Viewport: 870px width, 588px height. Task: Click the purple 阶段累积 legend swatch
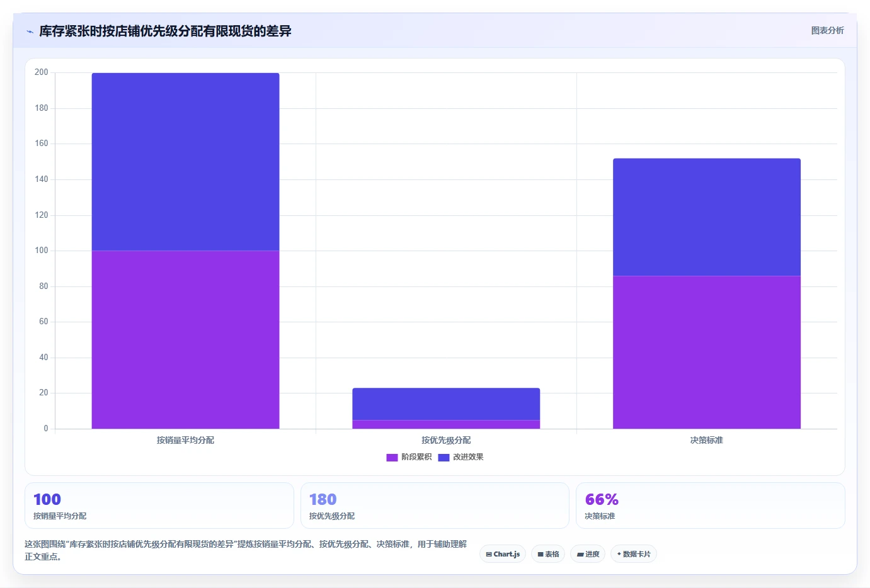[392, 458]
